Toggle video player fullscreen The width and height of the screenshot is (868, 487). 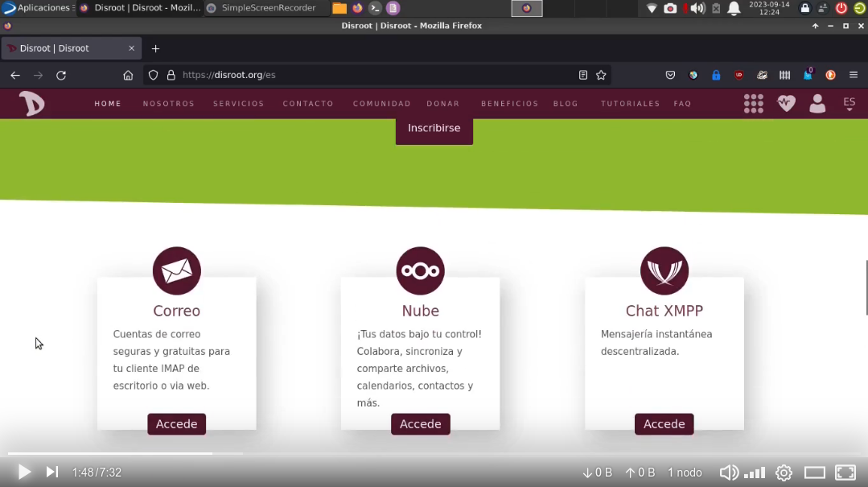coord(845,473)
